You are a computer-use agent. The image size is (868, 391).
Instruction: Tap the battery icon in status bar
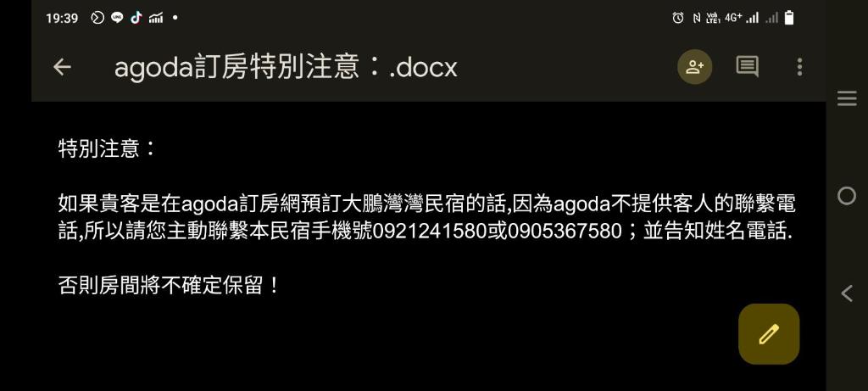click(789, 18)
